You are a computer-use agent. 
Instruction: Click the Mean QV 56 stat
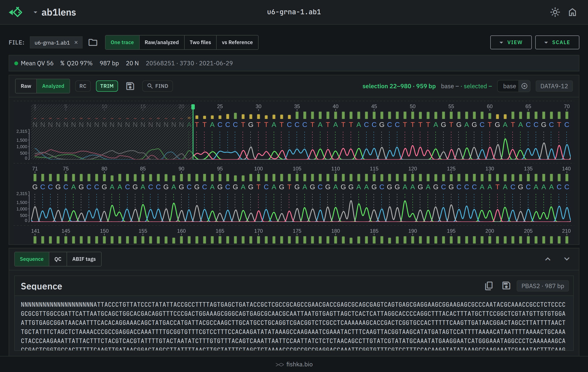(x=37, y=63)
